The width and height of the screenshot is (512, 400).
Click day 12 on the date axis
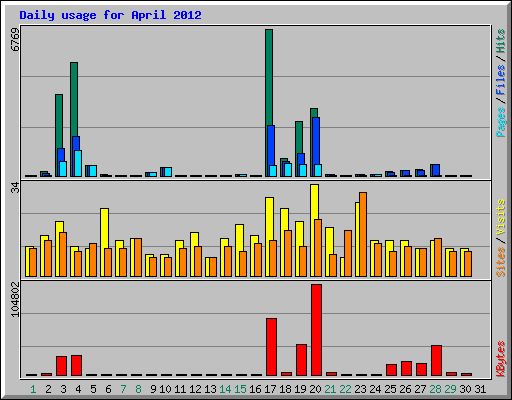(x=195, y=389)
